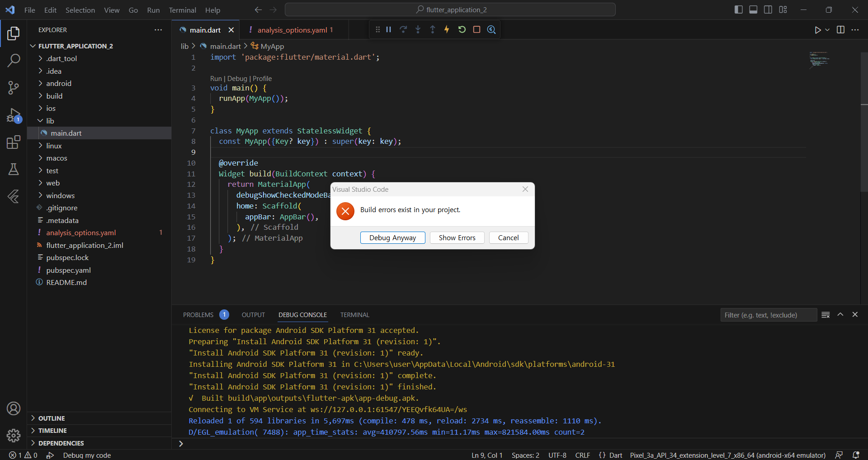868x460 pixels.
Task: Click the command center search box
Action: (x=450, y=9)
